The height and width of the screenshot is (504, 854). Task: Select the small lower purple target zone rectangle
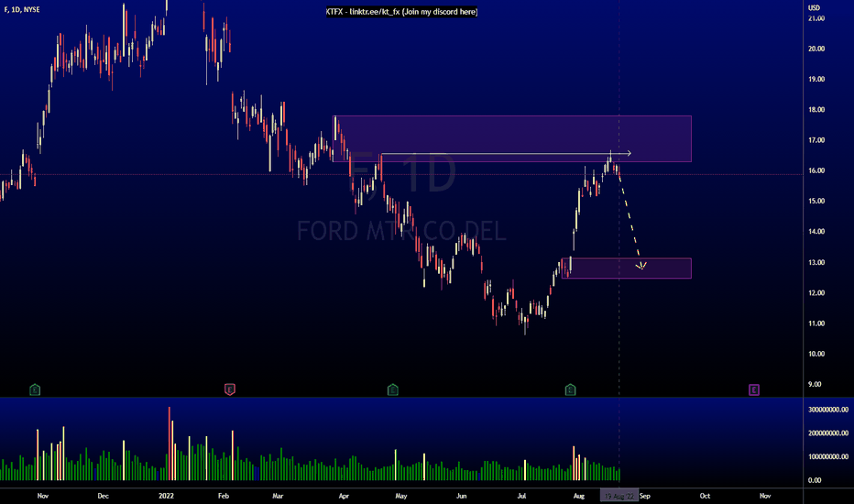tap(627, 268)
